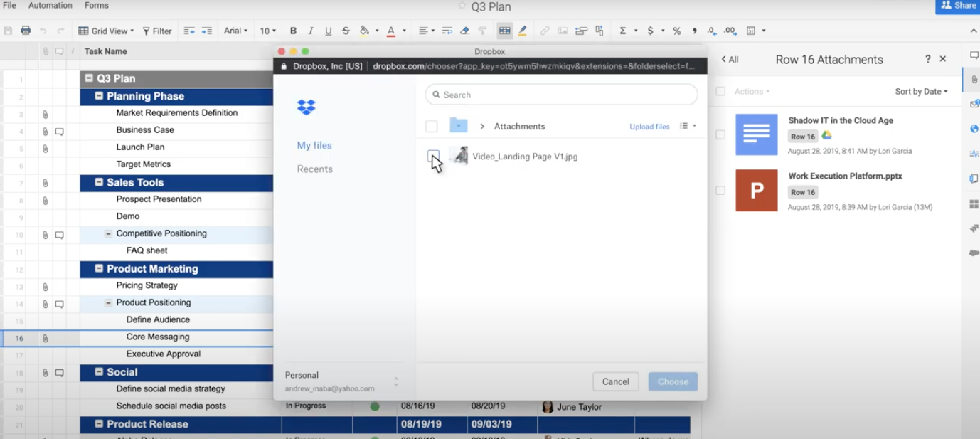Open the Sort by Date dropdown
Screen dimensions: 980x439
tap(921, 92)
